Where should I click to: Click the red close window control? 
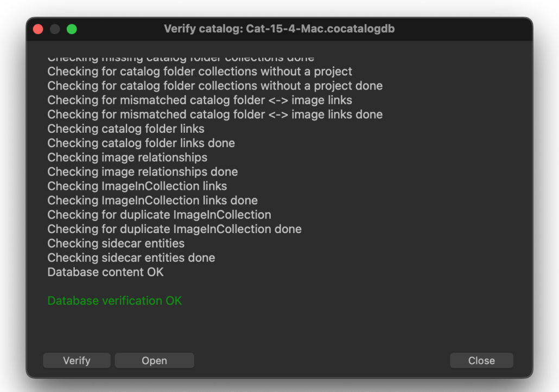[x=38, y=29]
